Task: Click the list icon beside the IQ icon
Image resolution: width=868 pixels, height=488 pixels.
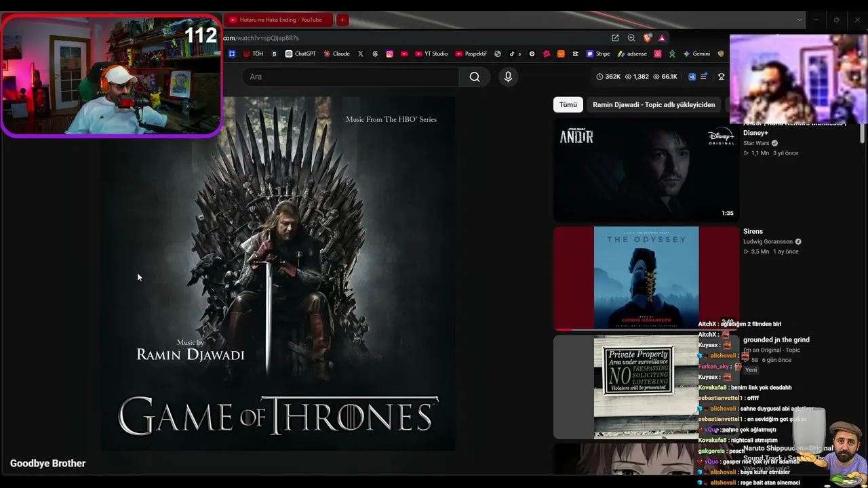Action: [x=704, y=77]
